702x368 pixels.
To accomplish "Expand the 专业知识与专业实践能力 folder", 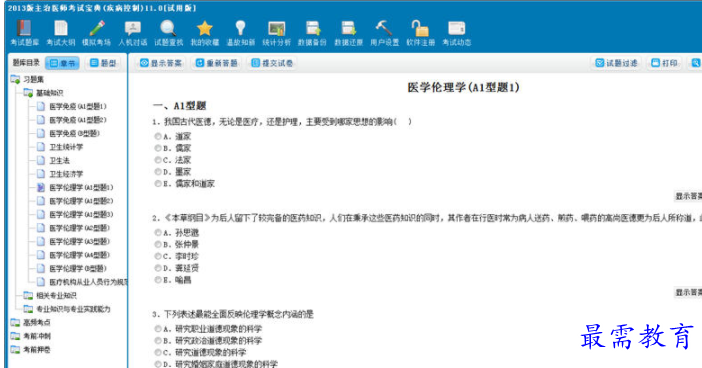I will (x=67, y=309).
